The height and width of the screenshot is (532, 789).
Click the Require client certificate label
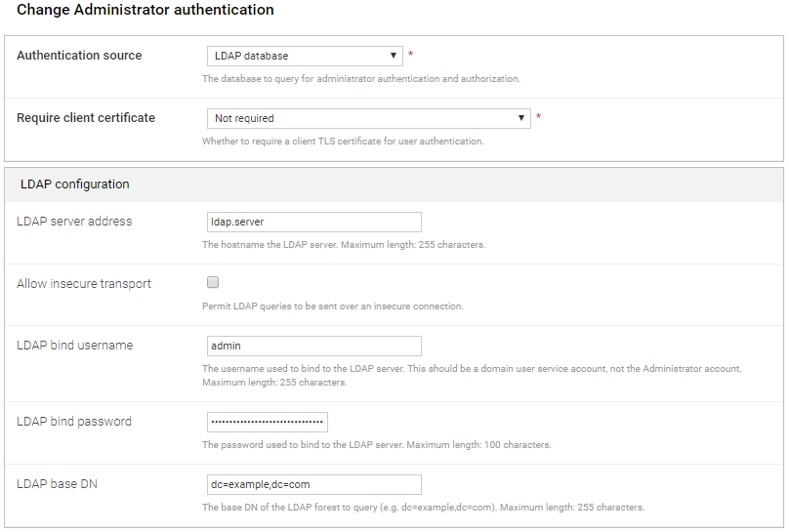86,118
